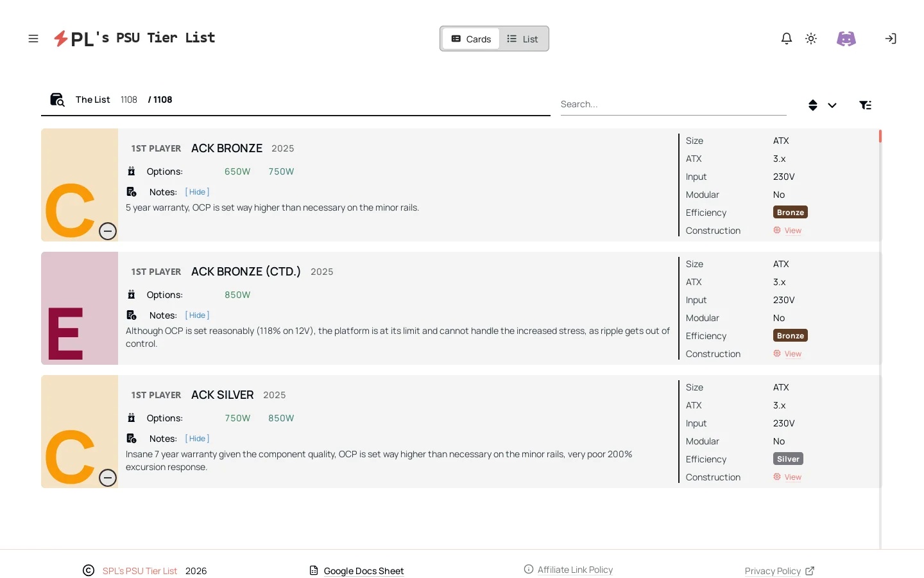924x578 pixels.
Task: Click the ACK SILVER title
Action: pos(223,395)
